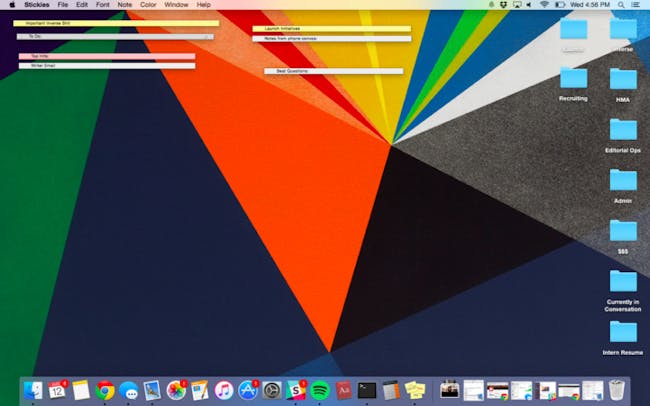Open the Messages app in the Dock
This screenshot has height=406, width=650.
point(129,390)
